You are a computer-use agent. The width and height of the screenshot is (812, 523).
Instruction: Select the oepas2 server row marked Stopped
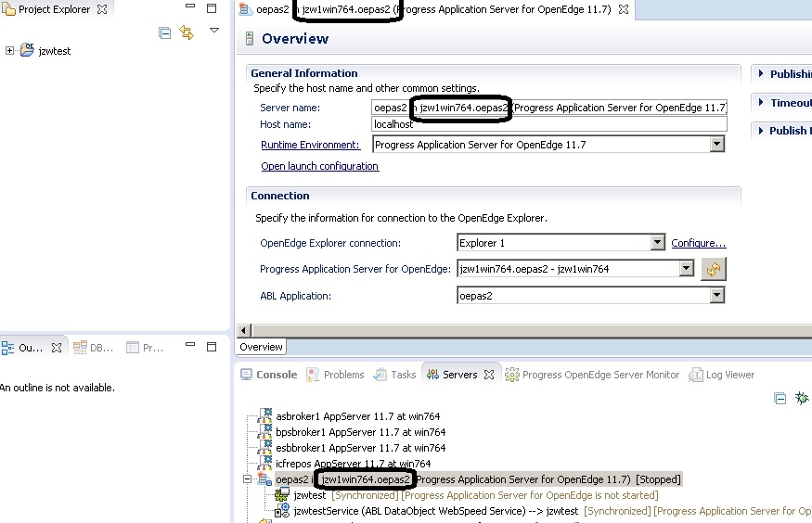pos(478,479)
